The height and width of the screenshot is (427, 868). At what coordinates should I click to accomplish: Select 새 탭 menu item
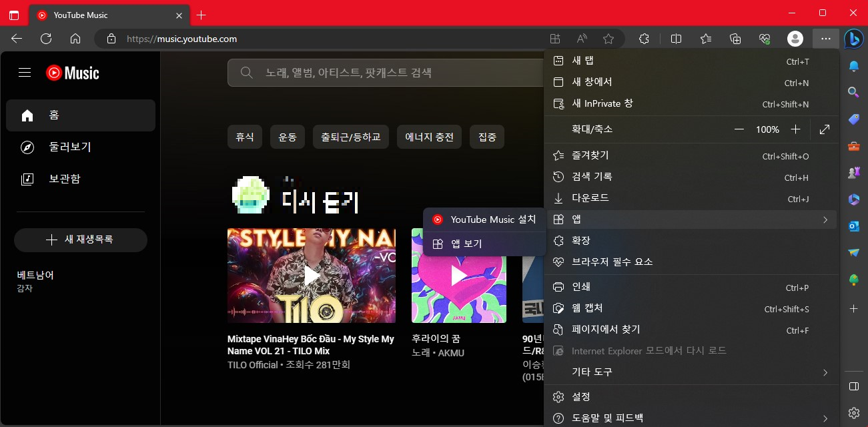(691, 61)
